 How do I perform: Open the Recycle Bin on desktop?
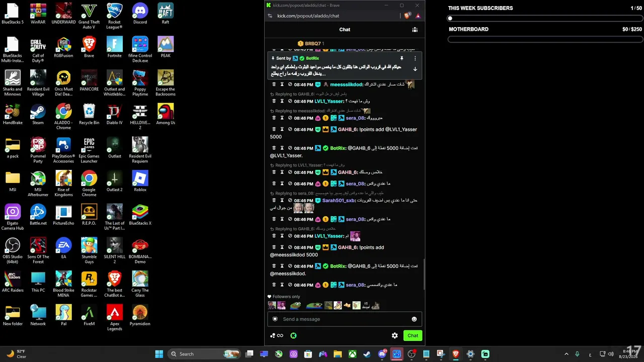pyautogui.click(x=89, y=114)
